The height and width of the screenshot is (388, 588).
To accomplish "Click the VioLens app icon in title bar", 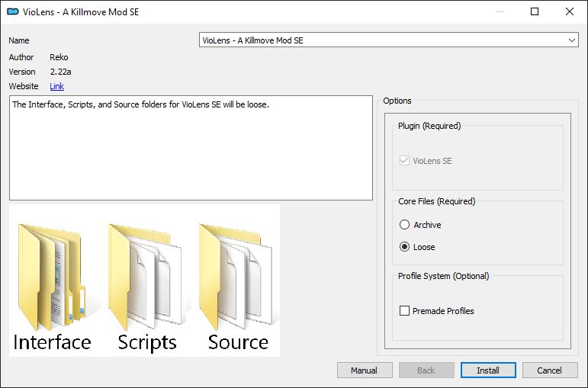I will [x=13, y=11].
